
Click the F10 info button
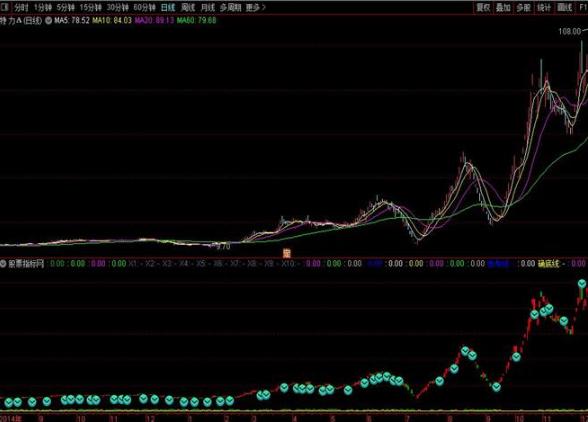coord(583,7)
